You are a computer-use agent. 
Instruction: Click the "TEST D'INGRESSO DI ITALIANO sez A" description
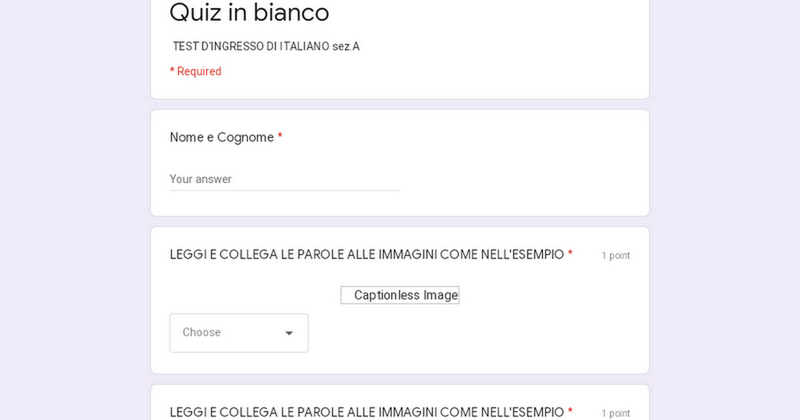tap(266, 46)
